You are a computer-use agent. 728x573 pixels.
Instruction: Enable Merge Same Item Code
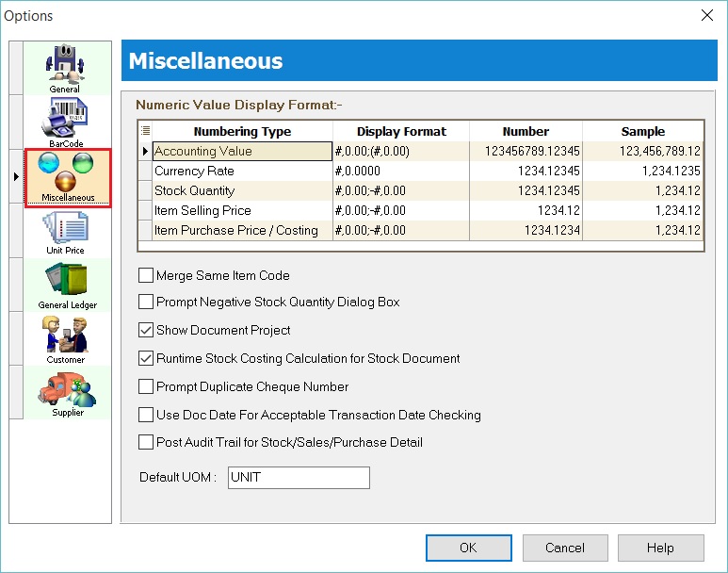(146, 276)
